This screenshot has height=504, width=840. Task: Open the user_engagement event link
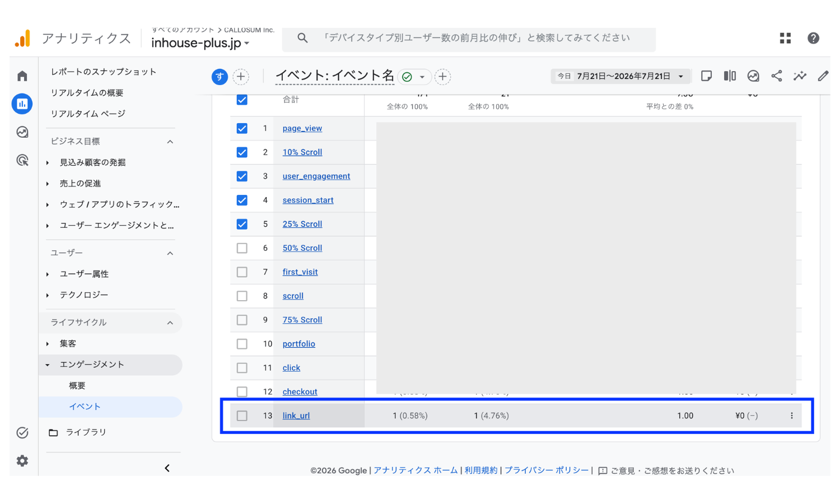(316, 176)
